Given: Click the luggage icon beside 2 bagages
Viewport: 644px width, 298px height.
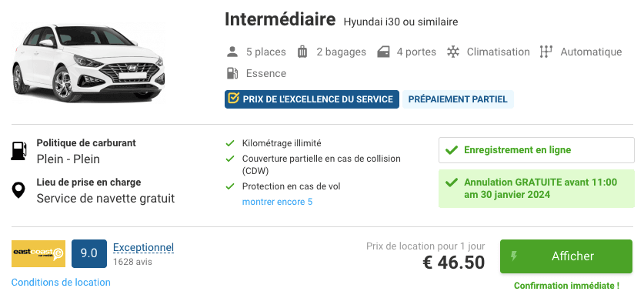Looking at the screenshot, I should click(x=302, y=52).
